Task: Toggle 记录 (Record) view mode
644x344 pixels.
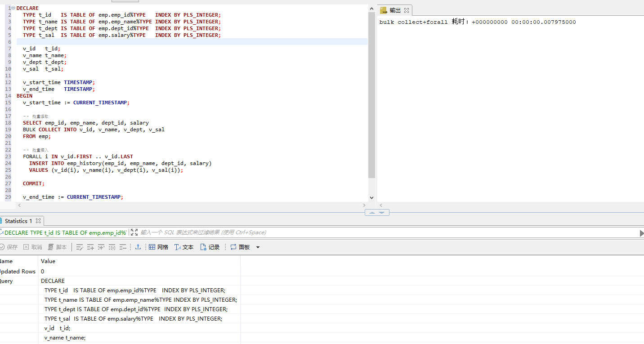Action: 210,247
